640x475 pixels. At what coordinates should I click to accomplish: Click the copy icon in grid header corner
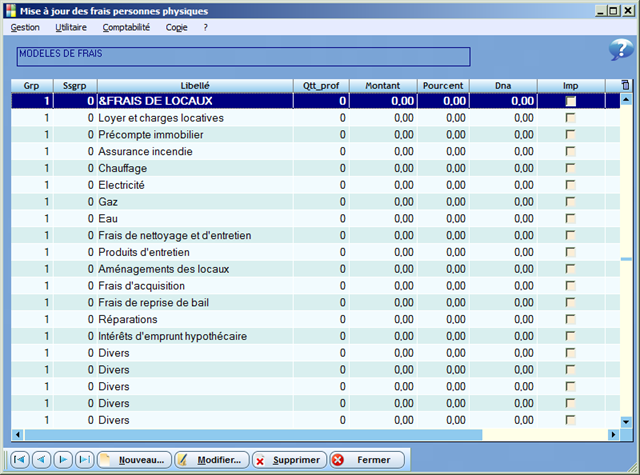click(x=626, y=86)
